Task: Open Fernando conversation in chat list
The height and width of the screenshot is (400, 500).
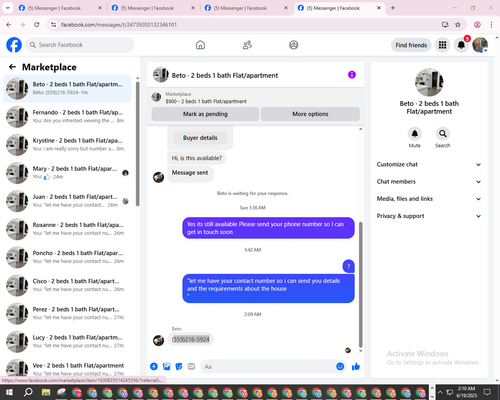Action: click(67, 117)
